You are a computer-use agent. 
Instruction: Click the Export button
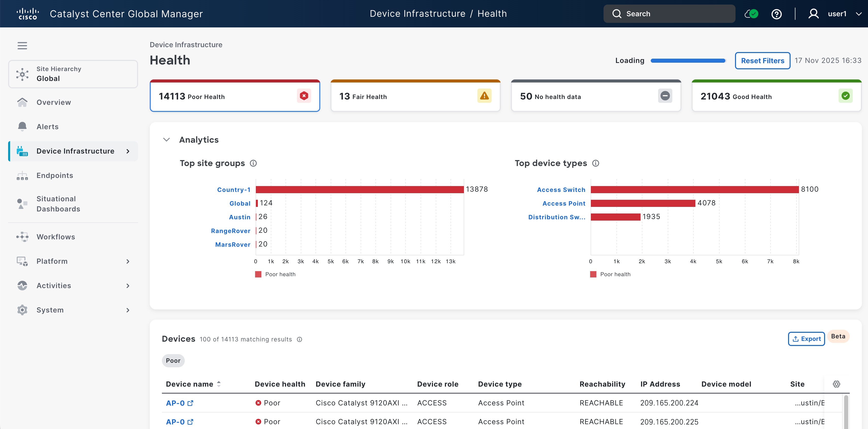806,339
